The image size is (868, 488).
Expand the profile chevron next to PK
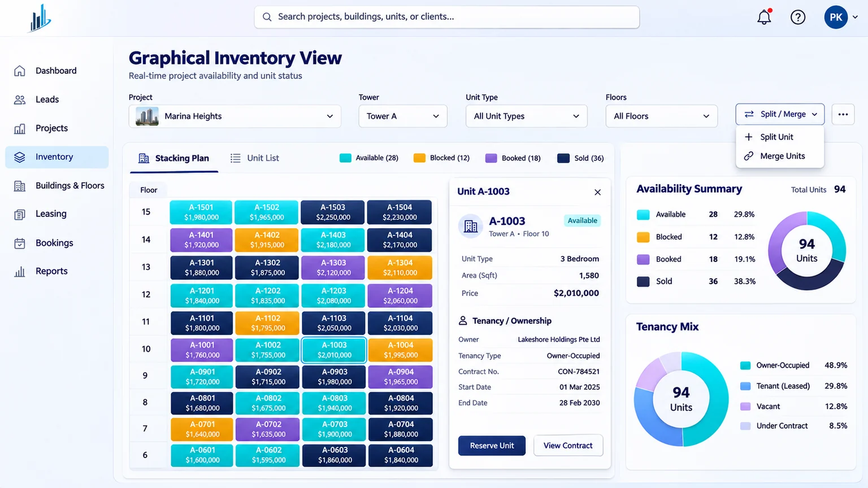click(855, 18)
